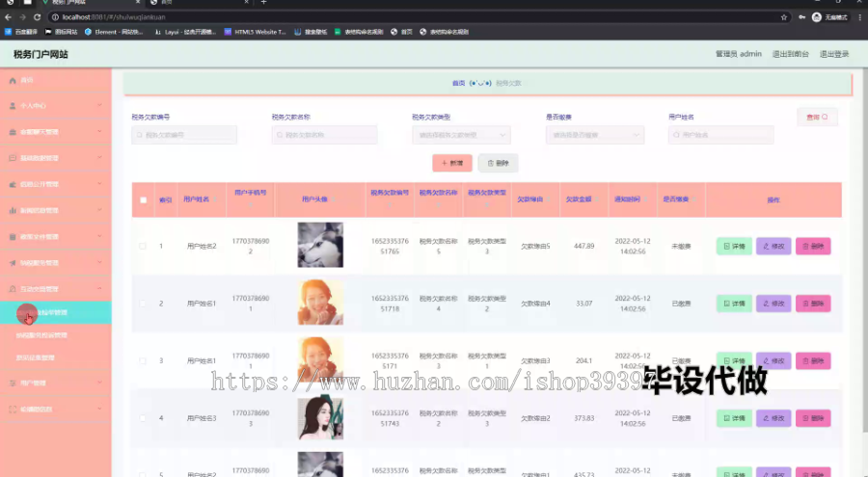
Task: Open the browser profile avatar menu
Action: tap(817, 17)
